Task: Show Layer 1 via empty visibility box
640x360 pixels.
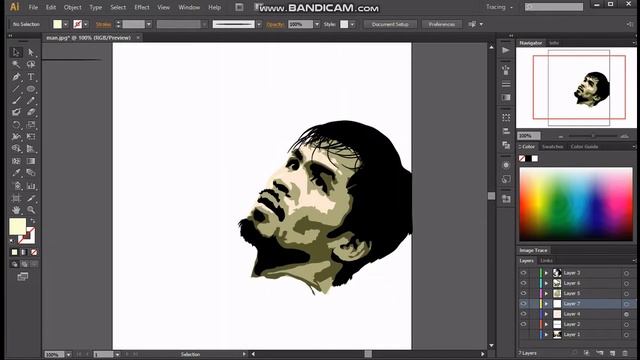Action: [523, 334]
